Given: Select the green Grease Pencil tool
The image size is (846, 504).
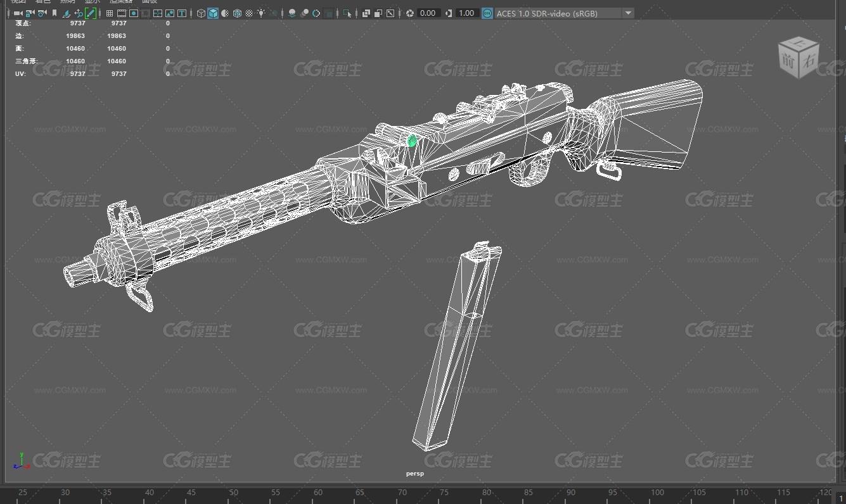Looking at the screenshot, I should pos(91,13).
